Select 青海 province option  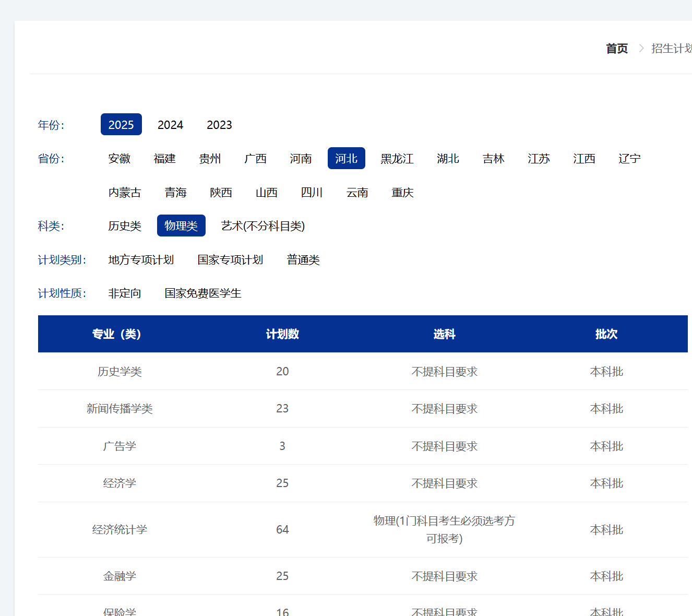(175, 192)
